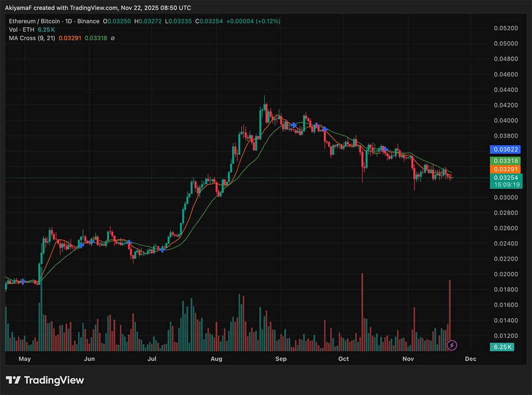
Task: Click the 6.25K volume tag on the price axis
Action: pyautogui.click(x=503, y=347)
